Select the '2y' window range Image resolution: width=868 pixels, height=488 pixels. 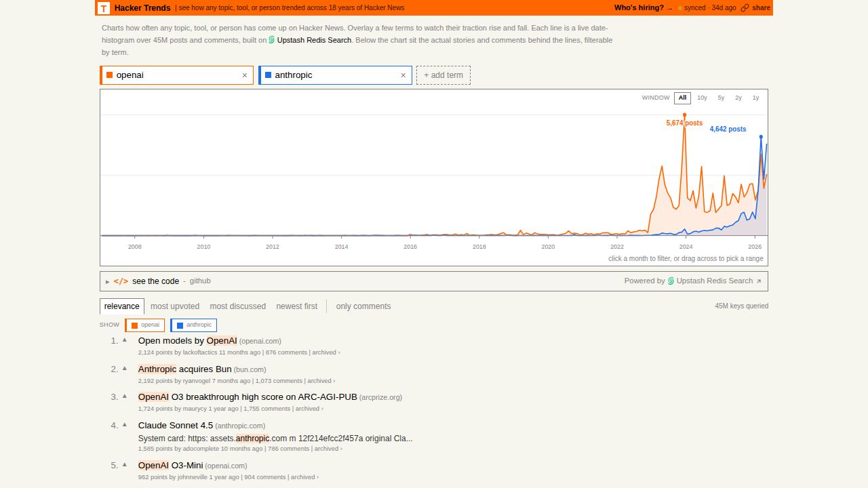tap(738, 98)
